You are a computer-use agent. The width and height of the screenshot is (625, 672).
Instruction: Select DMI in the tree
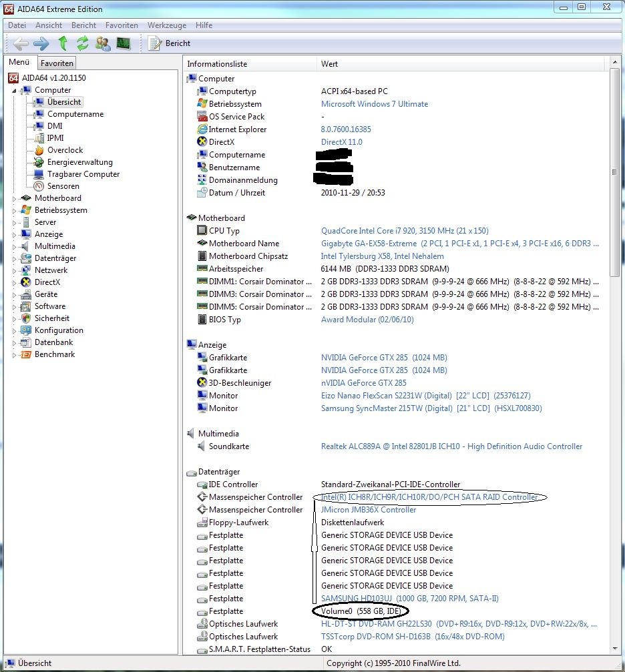point(55,126)
